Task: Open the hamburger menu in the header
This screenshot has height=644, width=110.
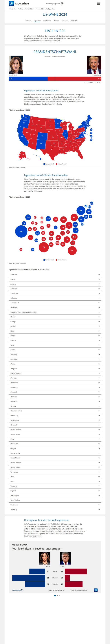Action: pyautogui.click(x=98, y=4)
